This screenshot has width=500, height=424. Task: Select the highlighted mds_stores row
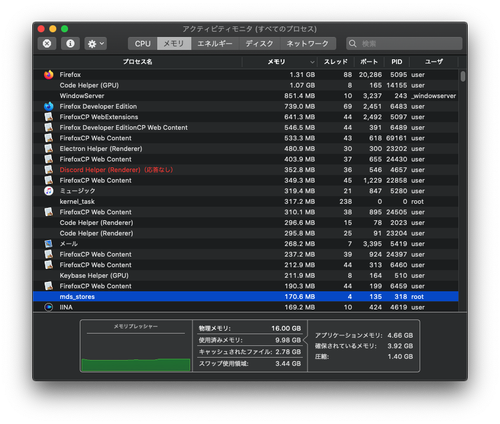point(246,297)
